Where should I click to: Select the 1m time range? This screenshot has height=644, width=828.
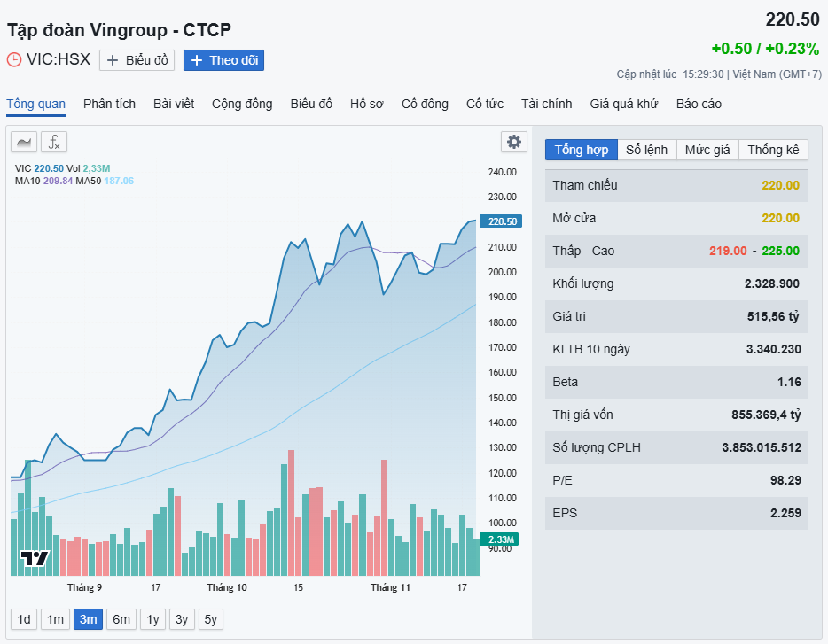tap(56, 619)
